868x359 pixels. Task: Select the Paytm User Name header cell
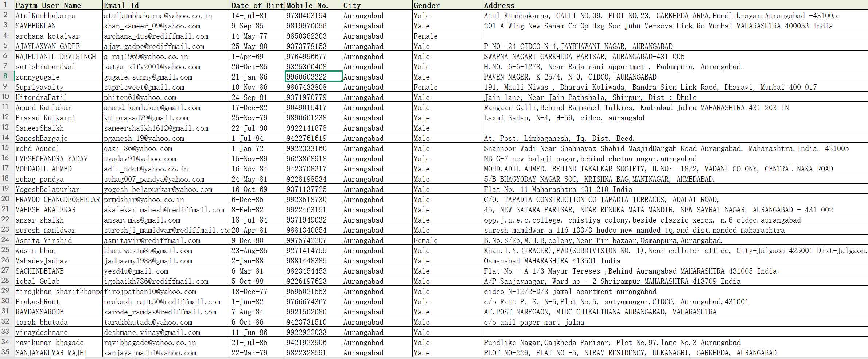58,5
